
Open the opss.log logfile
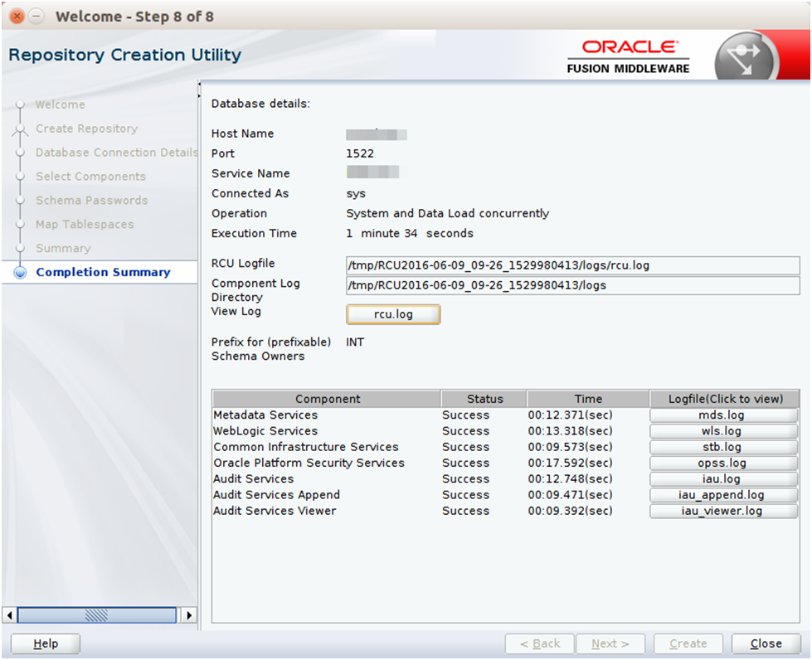click(723, 463)
